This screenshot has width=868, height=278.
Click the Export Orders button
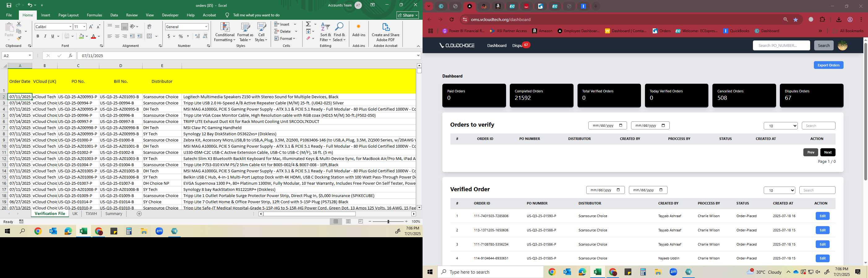(x=828, y=65)
